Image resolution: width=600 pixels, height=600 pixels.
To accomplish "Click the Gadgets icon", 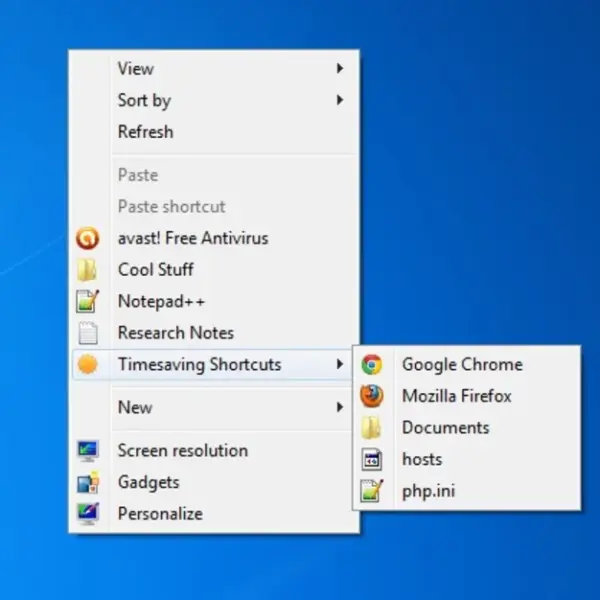I will (88, 482).
